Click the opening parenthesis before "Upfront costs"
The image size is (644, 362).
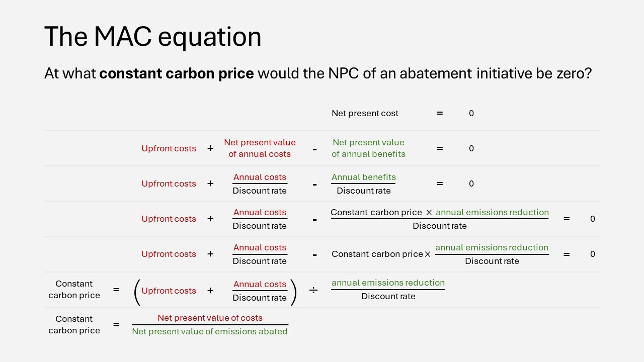click(x=137, y=292)
